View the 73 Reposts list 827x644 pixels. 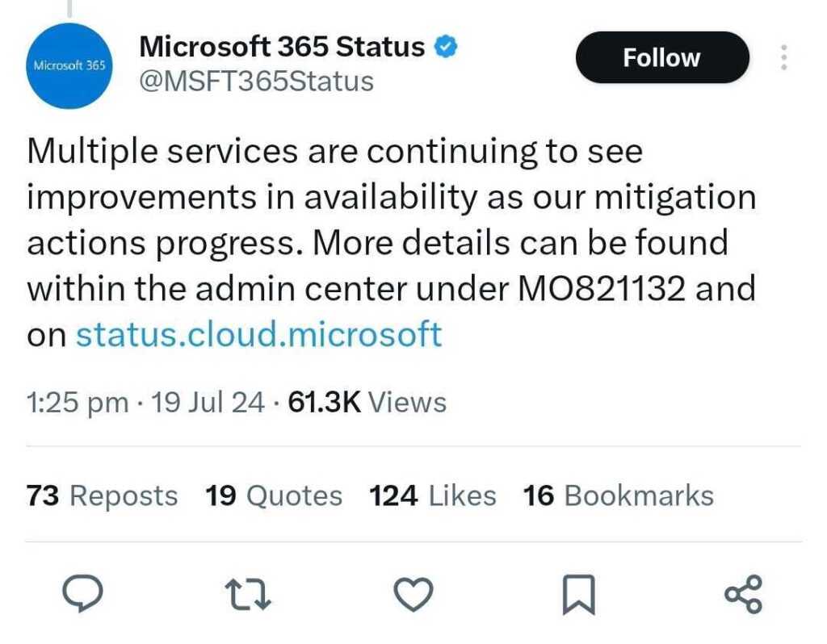click(x=102, y=496)
